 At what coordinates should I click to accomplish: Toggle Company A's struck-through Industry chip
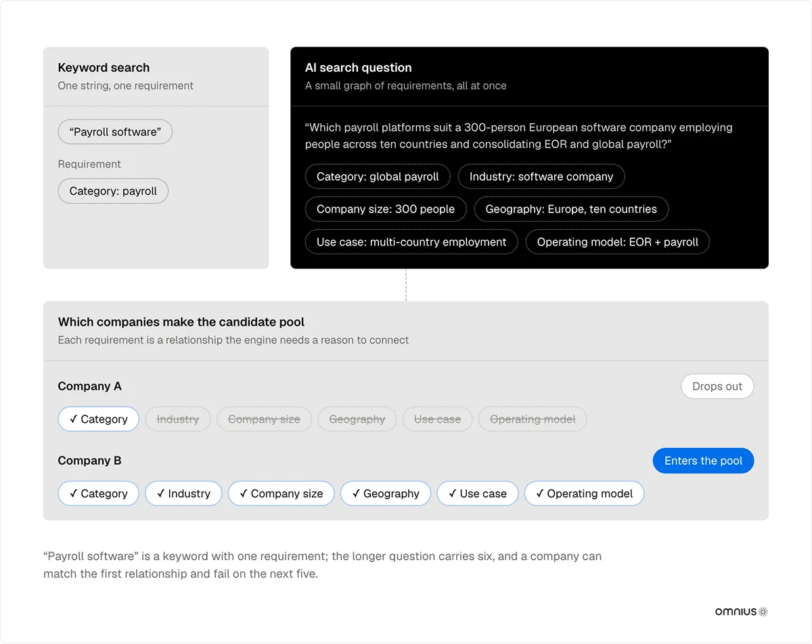click(178, 419)
